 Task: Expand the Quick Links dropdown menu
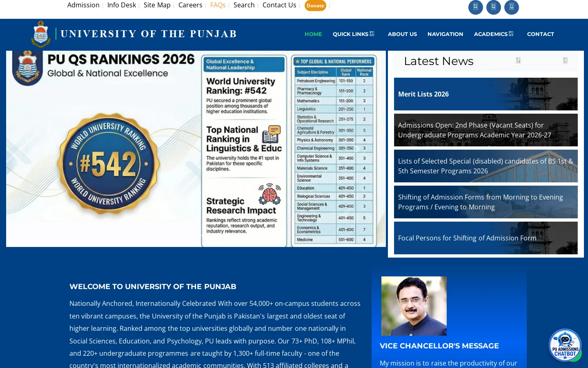tap(353, 34)
